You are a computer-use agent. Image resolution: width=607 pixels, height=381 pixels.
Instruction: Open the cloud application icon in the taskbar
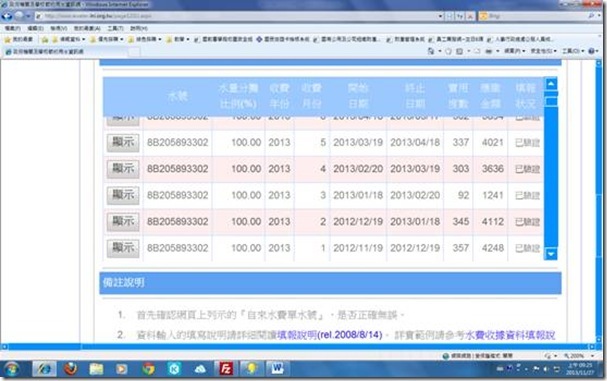pos(200,369)
